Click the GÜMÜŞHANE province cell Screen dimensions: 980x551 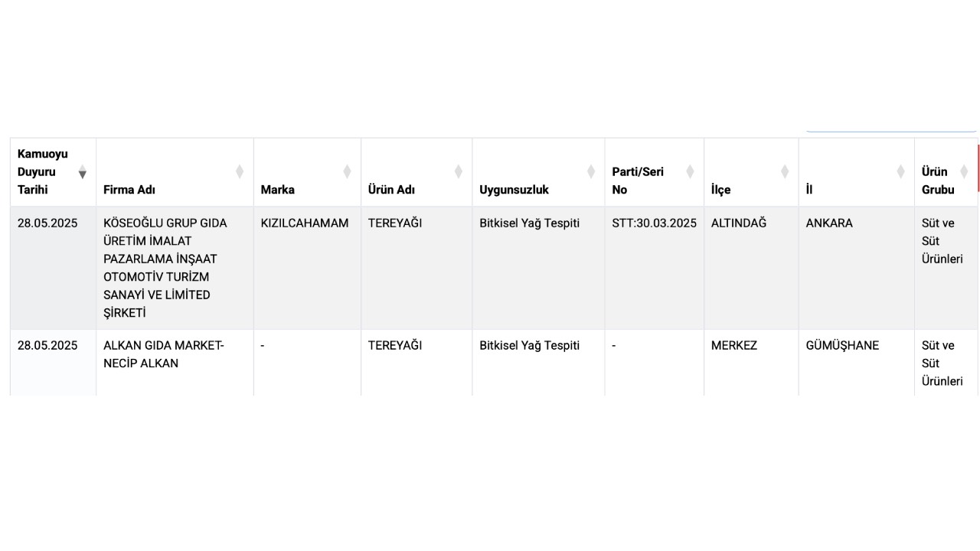(856, 363)
